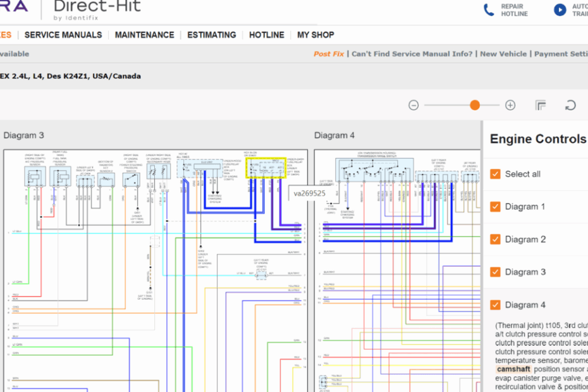Click the zoom out icon

(x=414, y=105)
